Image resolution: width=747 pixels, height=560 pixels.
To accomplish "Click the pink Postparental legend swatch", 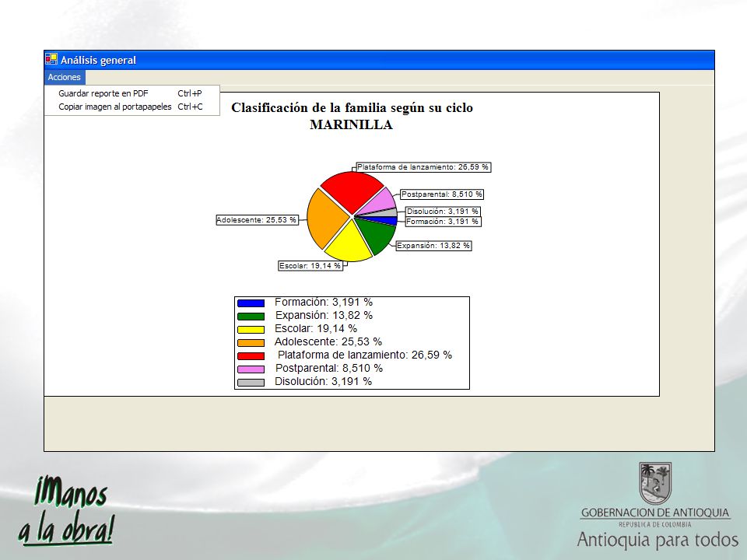I will pyautogui.click(x=251, y=369).
